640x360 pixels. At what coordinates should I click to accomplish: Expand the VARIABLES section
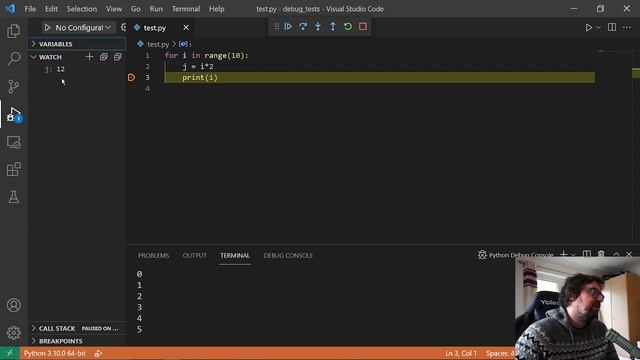[x=77, y=44]
